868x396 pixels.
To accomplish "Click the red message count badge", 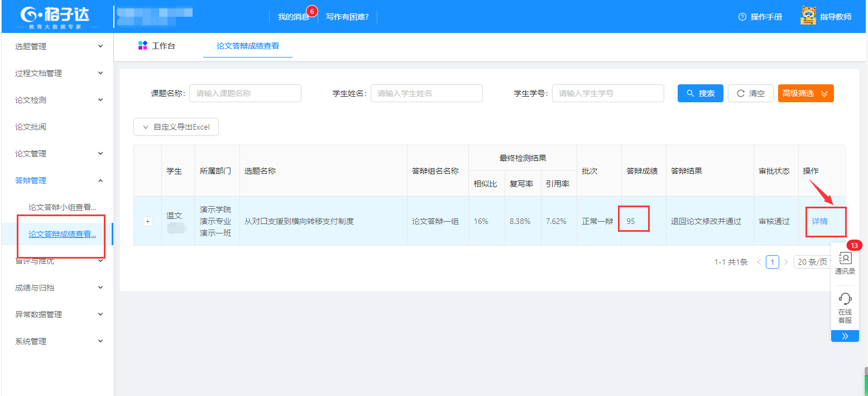I will click(312, 11).
